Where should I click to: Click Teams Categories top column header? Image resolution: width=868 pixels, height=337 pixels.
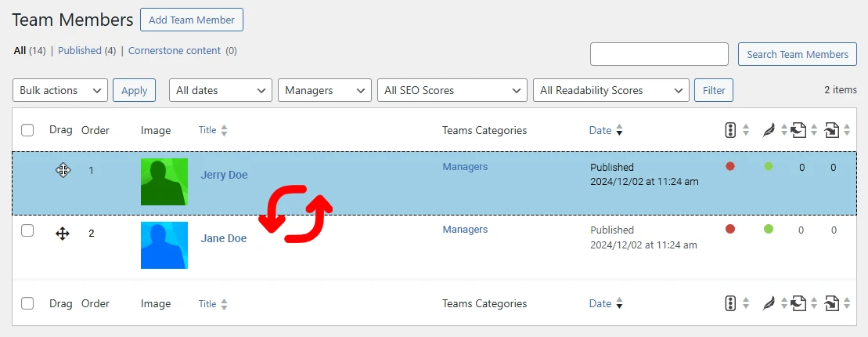pos(484,130)
